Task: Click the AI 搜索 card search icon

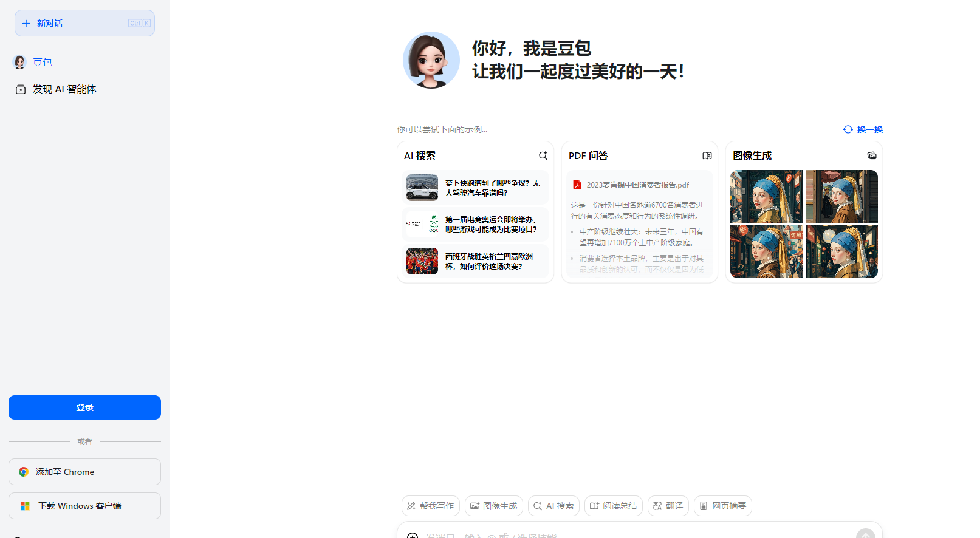Action: (x=543, y=155)
